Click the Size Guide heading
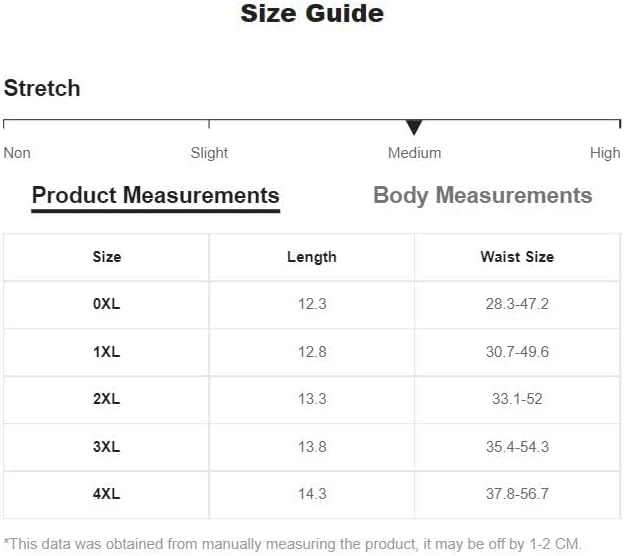This screenshot has width=624, height=556. click(312, 14)
